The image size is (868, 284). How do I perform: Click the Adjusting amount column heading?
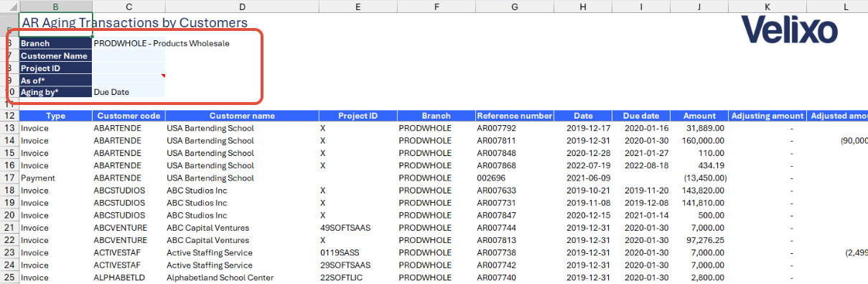point(767,116)
